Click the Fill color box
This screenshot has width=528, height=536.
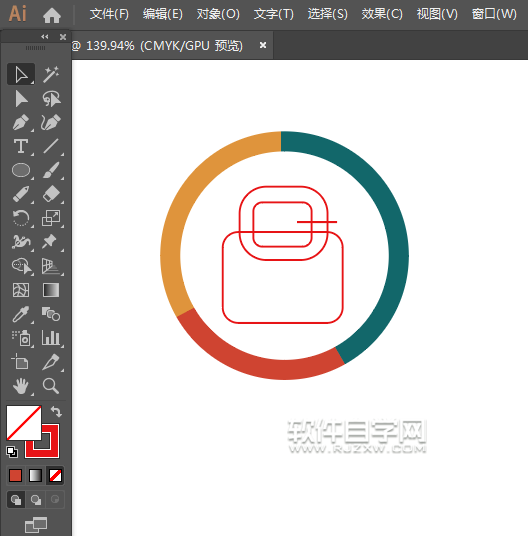[x=24, y=423]
